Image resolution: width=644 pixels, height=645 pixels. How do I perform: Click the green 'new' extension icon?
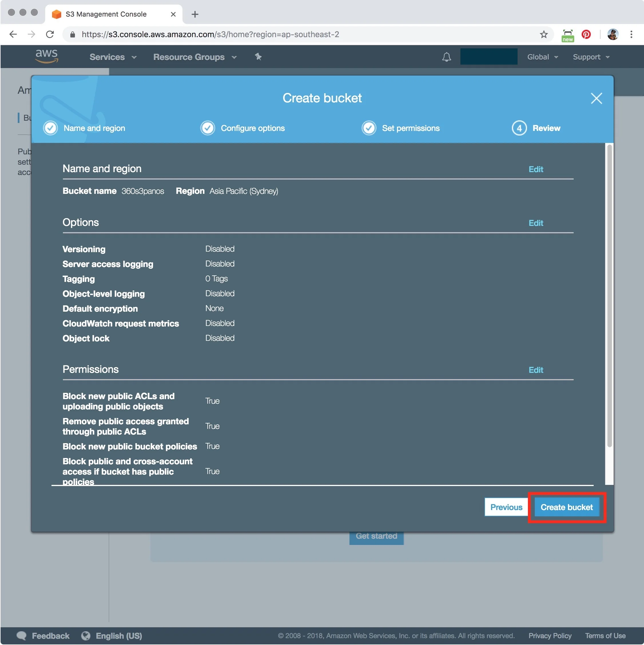[x=567, y=35]
